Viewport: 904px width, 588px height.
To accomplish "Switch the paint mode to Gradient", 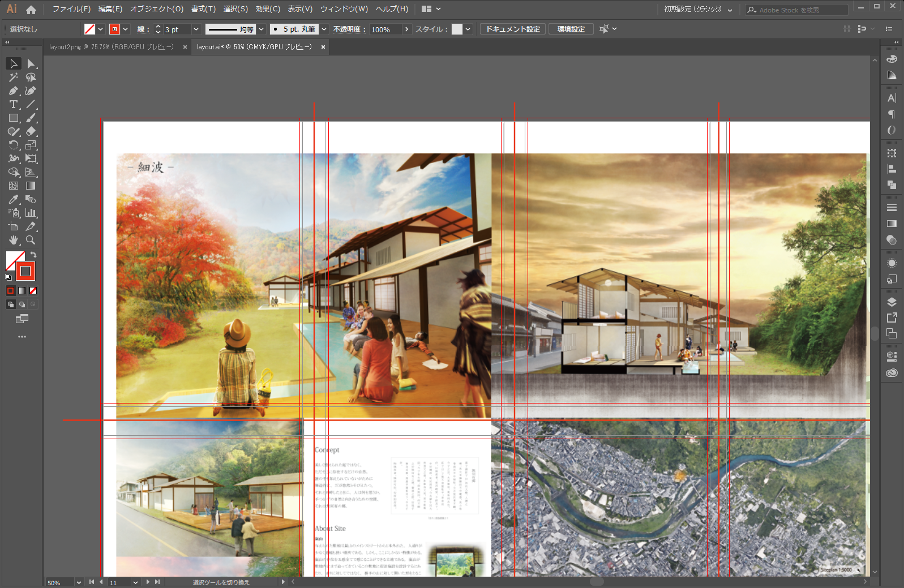I will (x=22, y=291).
